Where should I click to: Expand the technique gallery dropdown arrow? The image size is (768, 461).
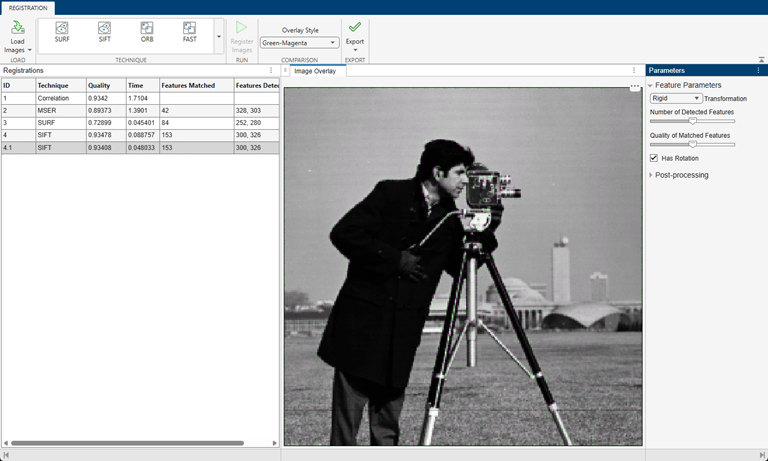tap(219, 36)
